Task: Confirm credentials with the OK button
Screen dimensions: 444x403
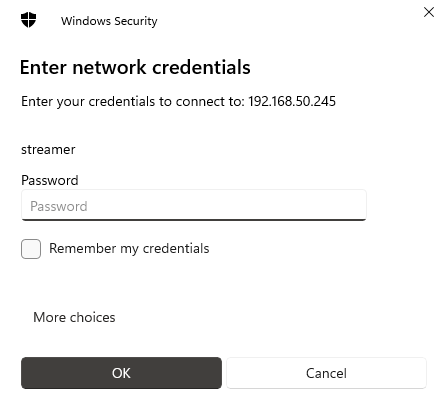Action: click(x=121, y=373)
